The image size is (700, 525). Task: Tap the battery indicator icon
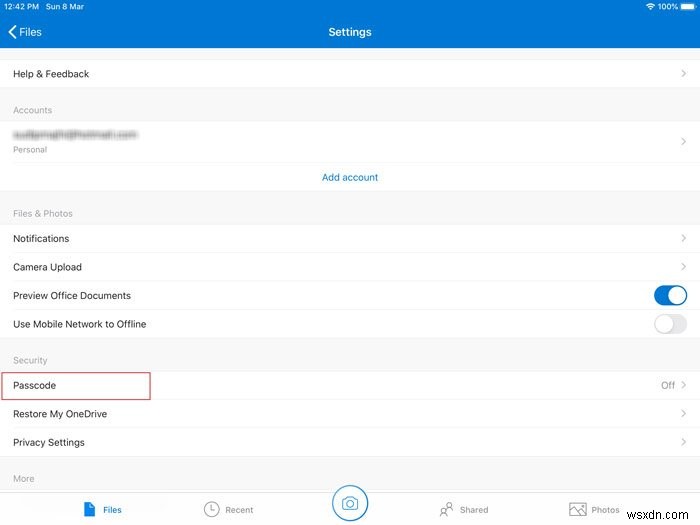tap(688, 7)
